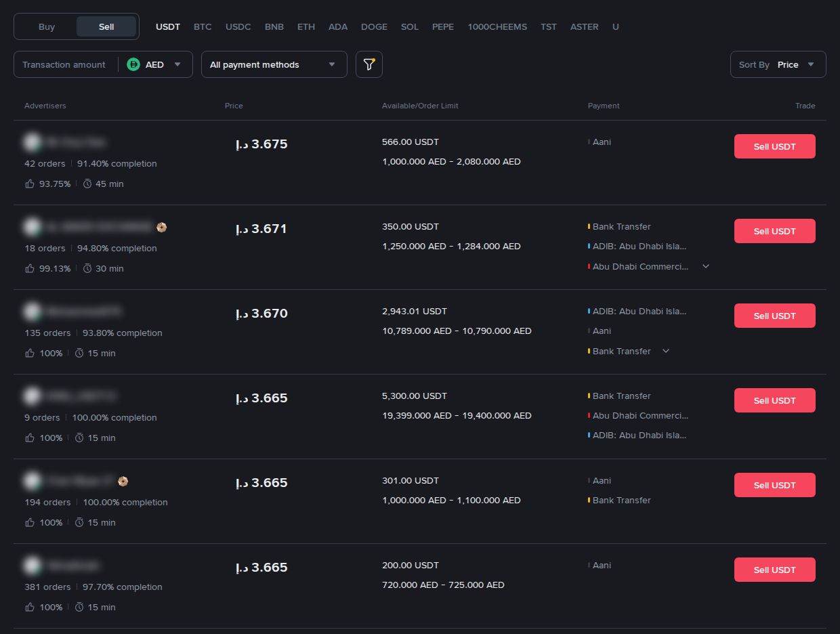Image resolution: width=840 pixels, height=634 pixels.
Task: Click the thumbs-up icon in the 381 orders row
Action: pos(30,607)
